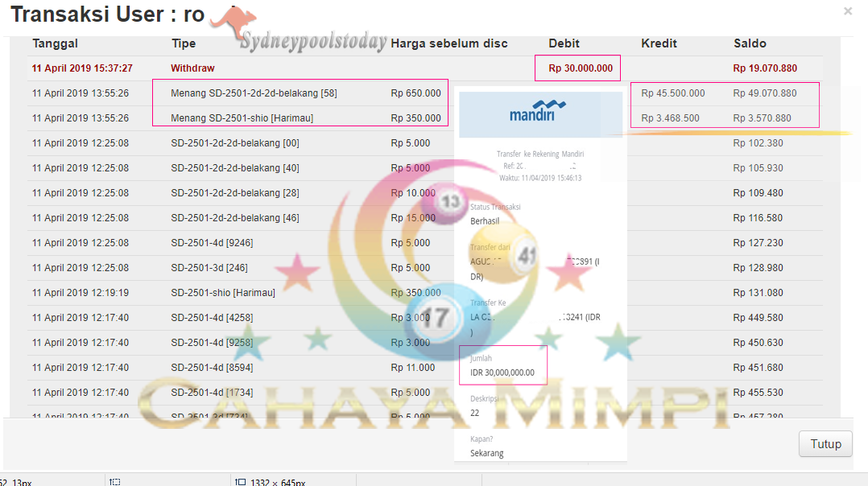
Task: Click the Debit column header
Action: click(564, 43)
